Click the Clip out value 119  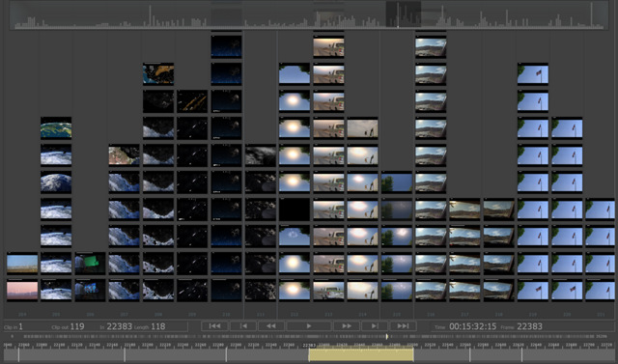coord(77,326)
